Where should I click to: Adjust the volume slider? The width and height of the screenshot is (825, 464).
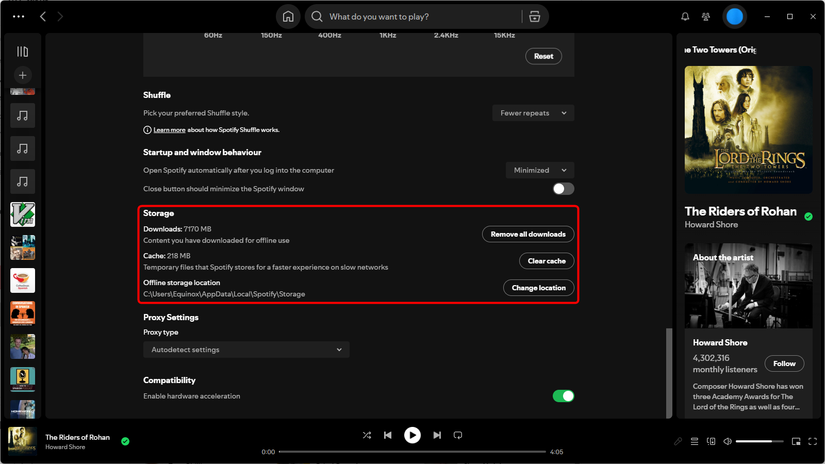(x=759, y=441)
